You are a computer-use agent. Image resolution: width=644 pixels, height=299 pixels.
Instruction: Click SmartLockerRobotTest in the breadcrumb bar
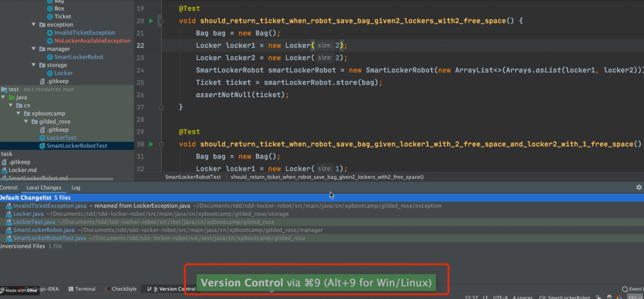192,178
